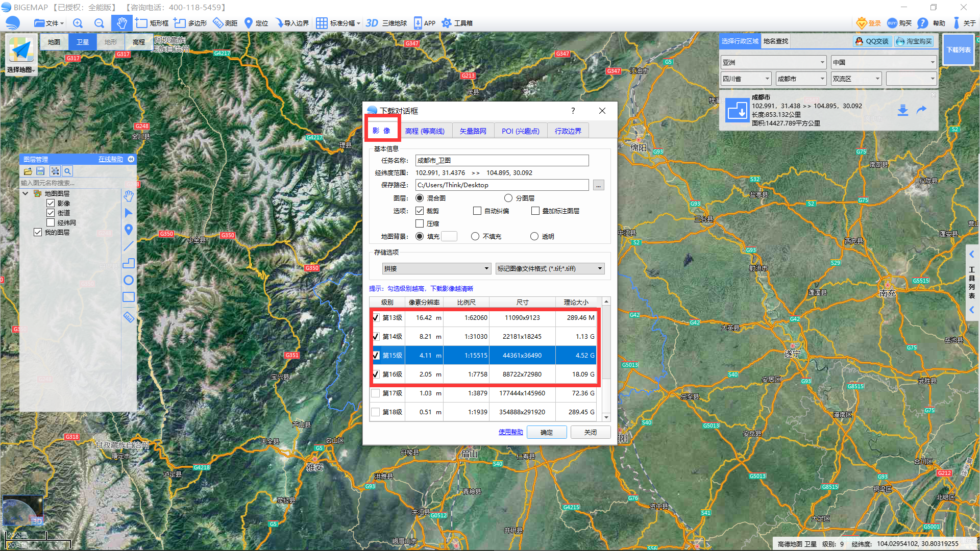This screenshot has height=551, width=980.
Task: Click the save icon in layer manager
Action: 40,171
